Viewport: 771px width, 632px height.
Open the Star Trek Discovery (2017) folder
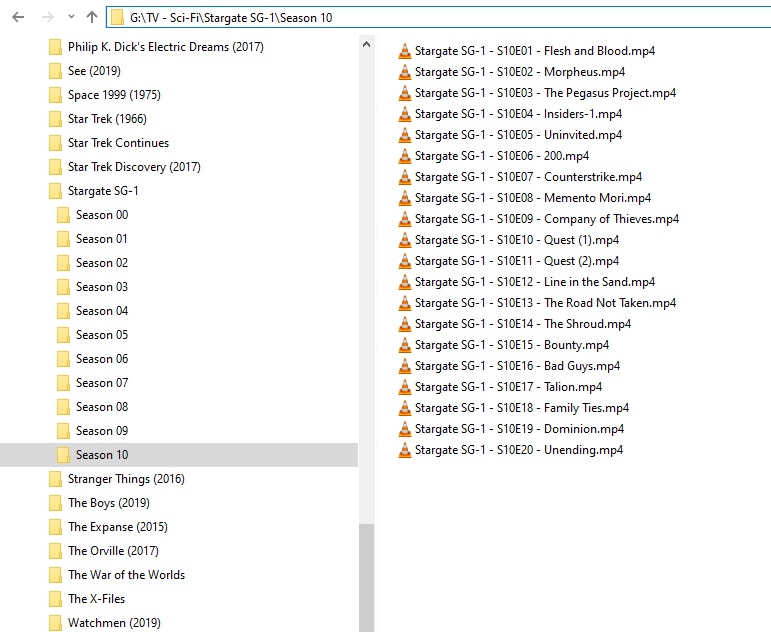[125, 167]
